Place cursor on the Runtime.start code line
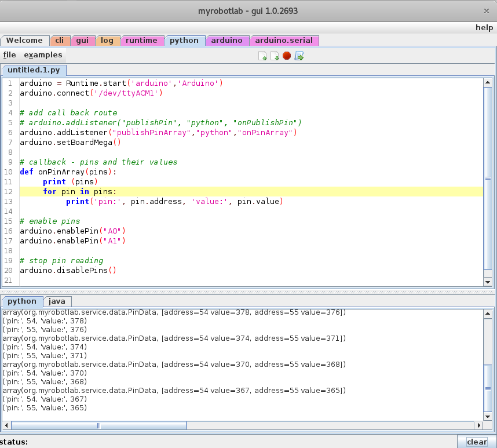This screenshot has height=448, width=497. 122,83
